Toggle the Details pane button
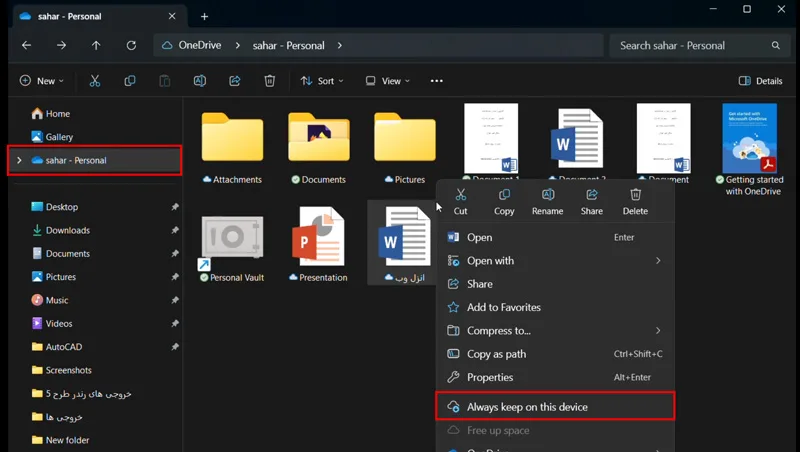Viewport: 800px width, 452px height. pos(760,81)
